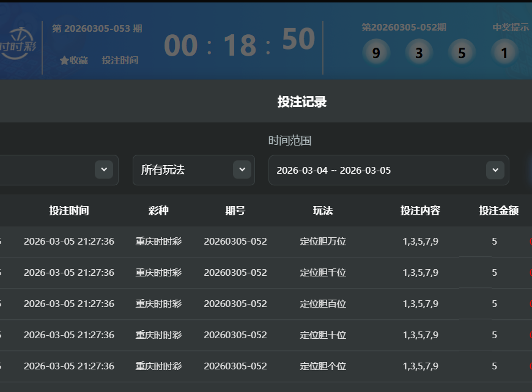Click the 投注记录 panel title
The image size is (532, 392).
(302, 102)
